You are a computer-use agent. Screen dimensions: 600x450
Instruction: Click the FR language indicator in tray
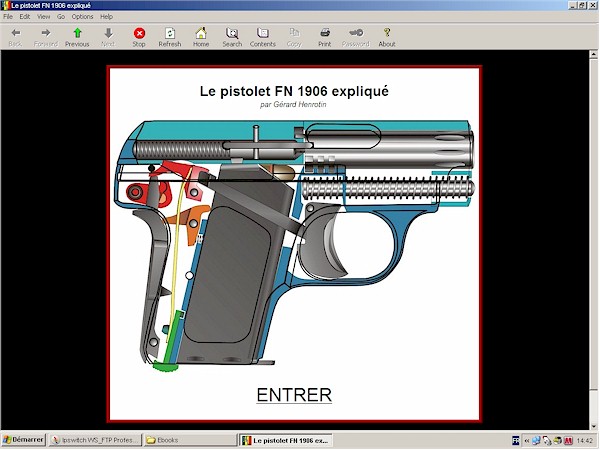tap(515, 440)
